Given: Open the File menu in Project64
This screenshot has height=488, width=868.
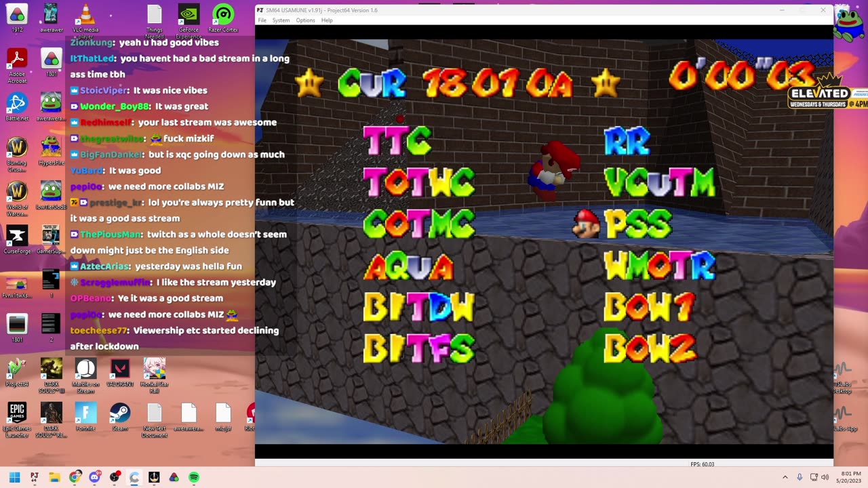Looking at the screenshot, I should (262, 20).
